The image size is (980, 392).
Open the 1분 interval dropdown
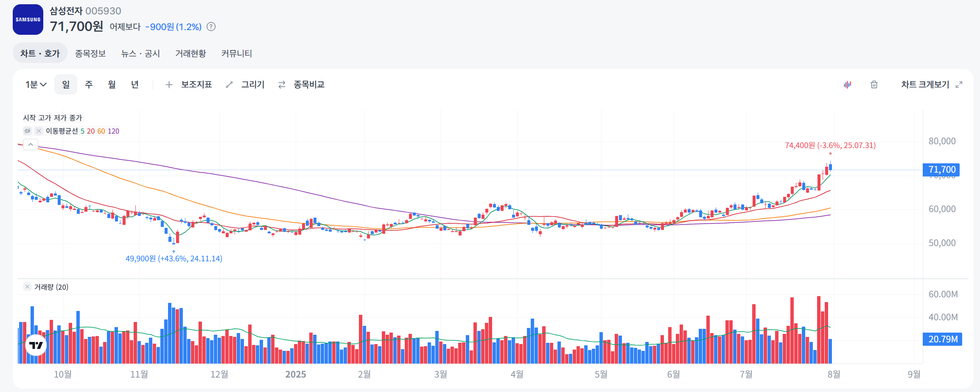[x=36, y=84]
